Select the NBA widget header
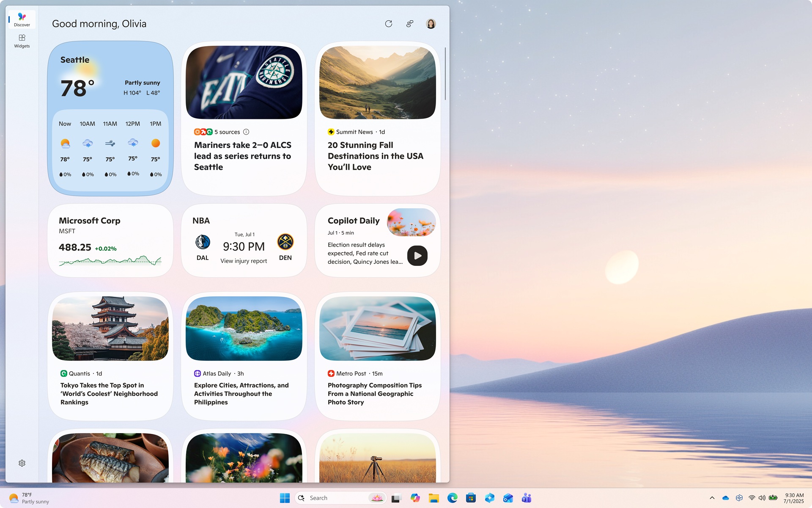Viewport: 812px width, 508px height. click(x=200, y=221)
